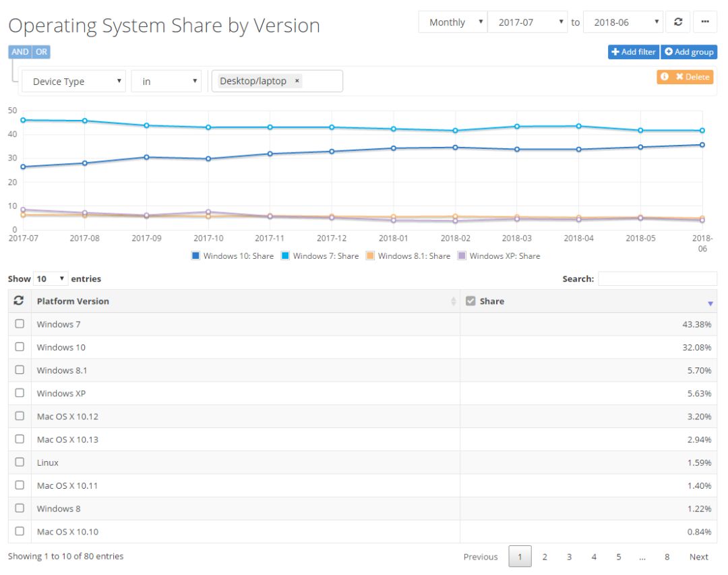Click the 32.08% share value
Image resolution: width=728 pixels, height=575 pixels.
tap(696, 347)
